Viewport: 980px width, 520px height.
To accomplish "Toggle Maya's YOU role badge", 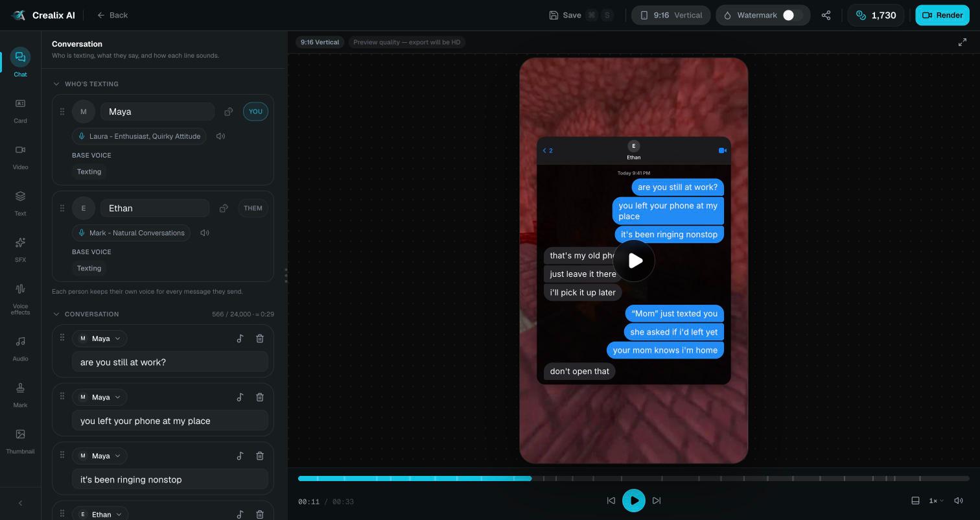I will 255,112.
